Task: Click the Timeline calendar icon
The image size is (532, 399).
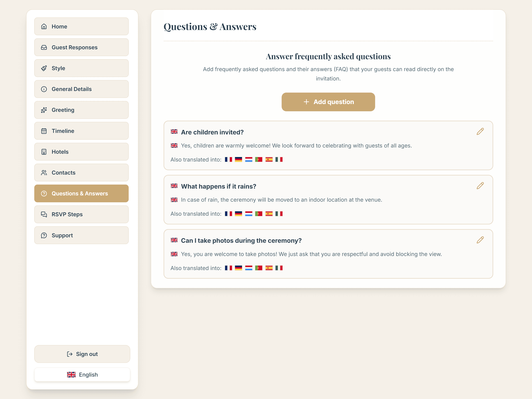Action: click(44, 131)
